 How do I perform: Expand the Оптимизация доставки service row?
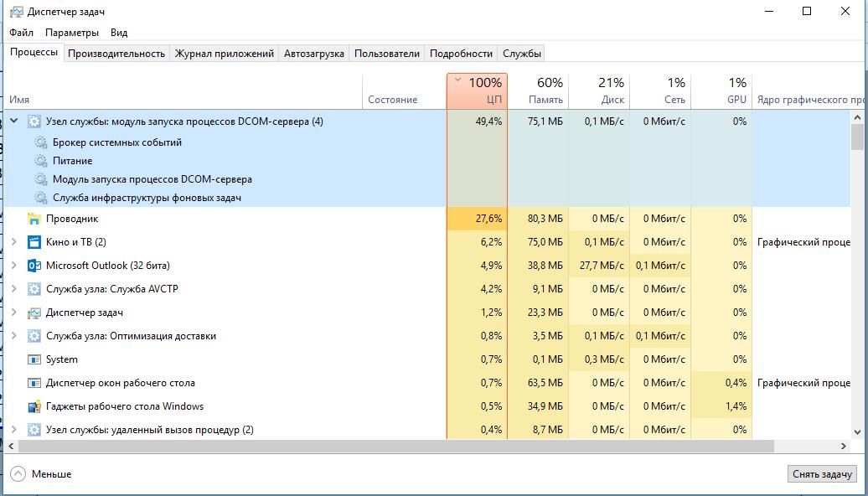tap(14, 336)
